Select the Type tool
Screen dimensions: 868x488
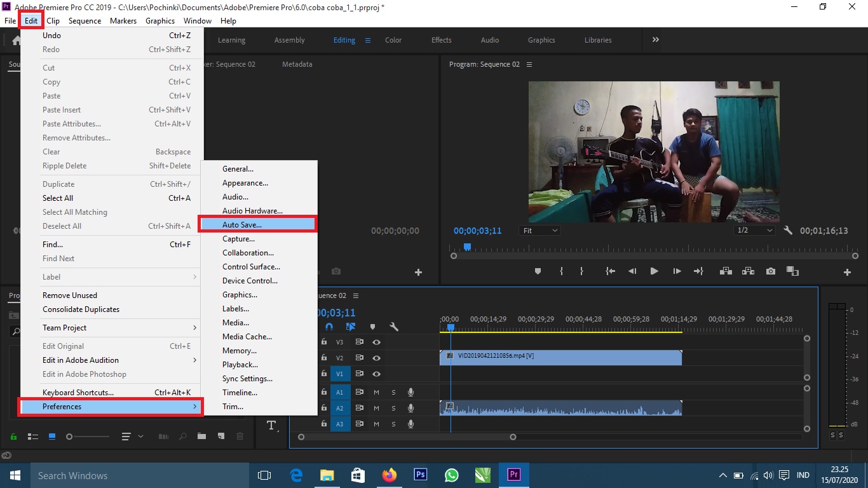pos(272,425)
